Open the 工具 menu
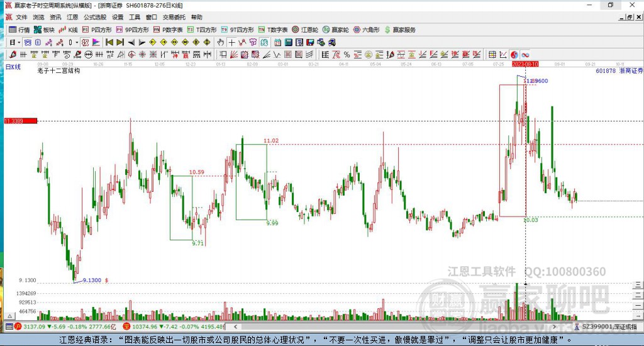 click(x=135, y=17)
